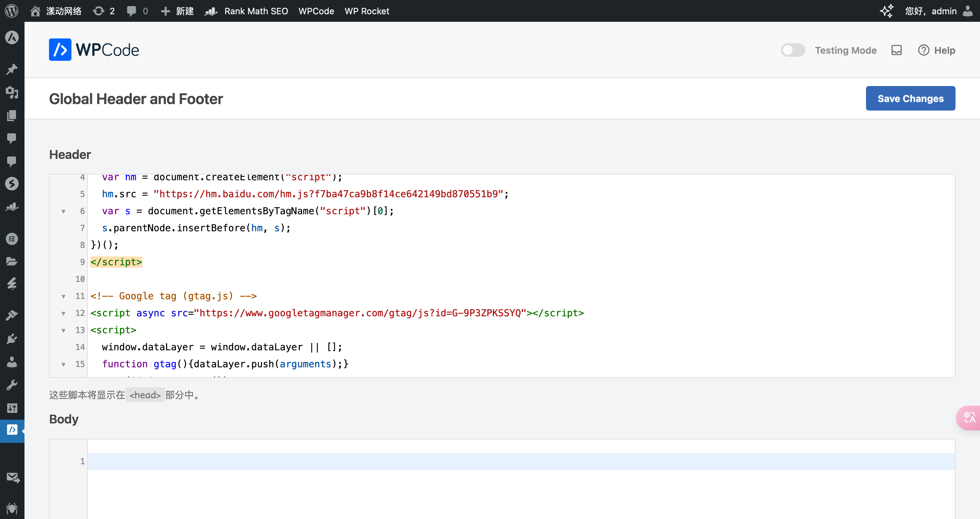Click the Header section heading
Viewport: 980px width, 519px height.
pos(70,154)
